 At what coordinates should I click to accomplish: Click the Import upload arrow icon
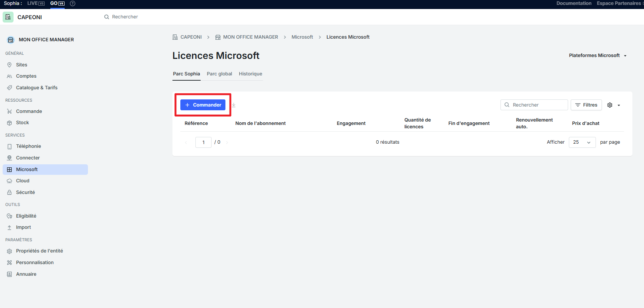coord(9,227)
